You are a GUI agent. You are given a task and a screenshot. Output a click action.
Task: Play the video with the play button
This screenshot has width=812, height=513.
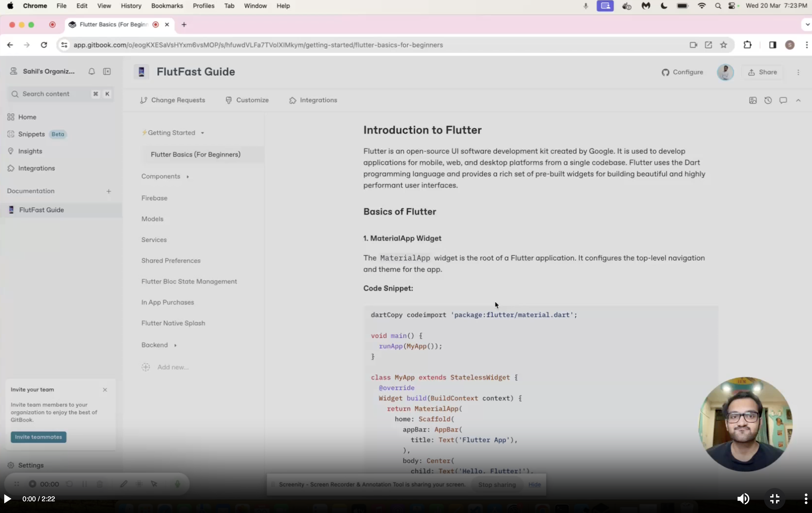coord(7,499)
